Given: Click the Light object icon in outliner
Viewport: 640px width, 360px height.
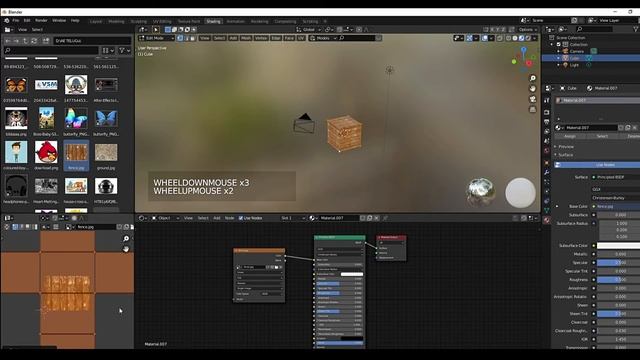Looking at the screenshot, I should click(566, 65).
